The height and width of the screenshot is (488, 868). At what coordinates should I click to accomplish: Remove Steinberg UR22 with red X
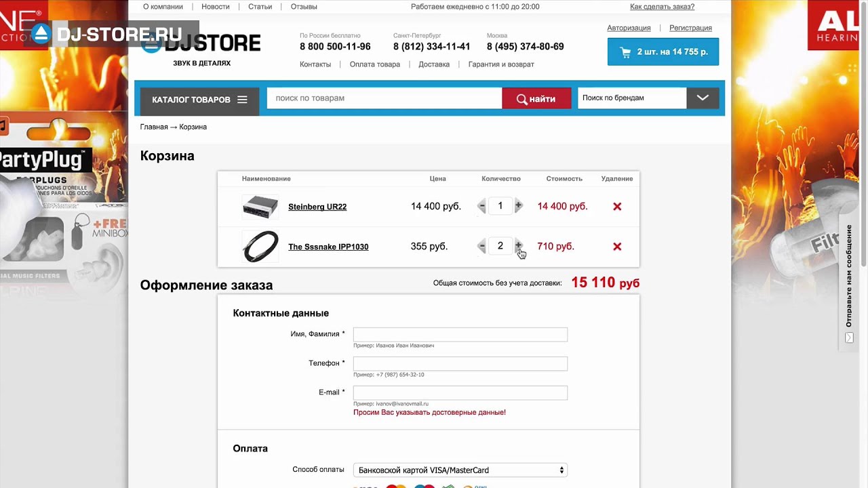[617, 207]
